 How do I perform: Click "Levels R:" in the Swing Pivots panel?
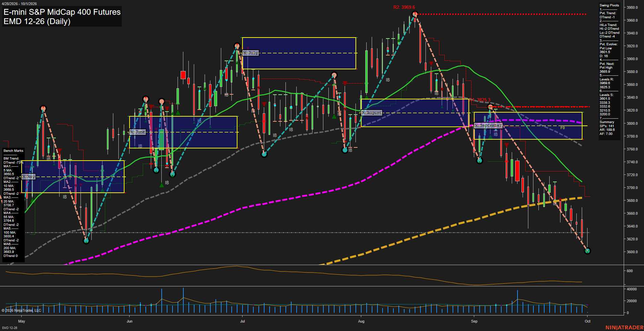(606, 79)
